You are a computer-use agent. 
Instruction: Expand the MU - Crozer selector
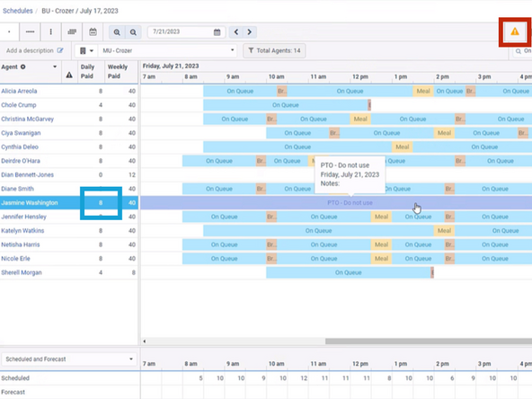(x=168, y=50)
